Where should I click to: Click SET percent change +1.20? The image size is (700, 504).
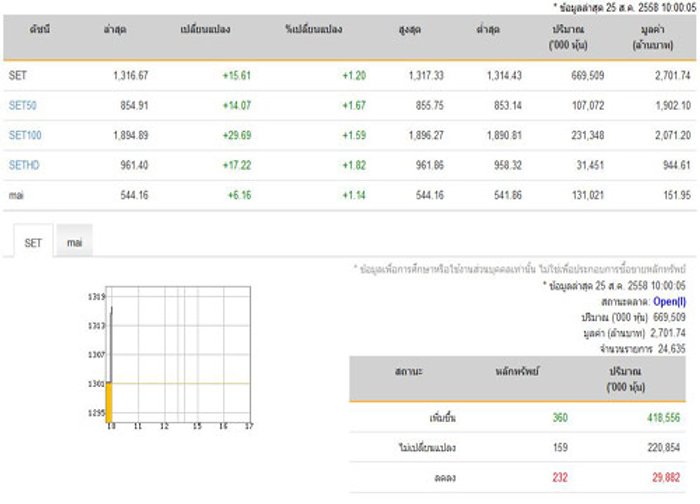pos(354,75)
